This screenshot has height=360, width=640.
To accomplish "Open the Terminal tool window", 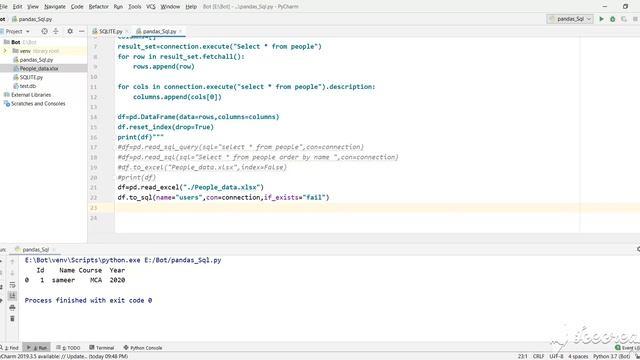I will (x=102, y=348).
